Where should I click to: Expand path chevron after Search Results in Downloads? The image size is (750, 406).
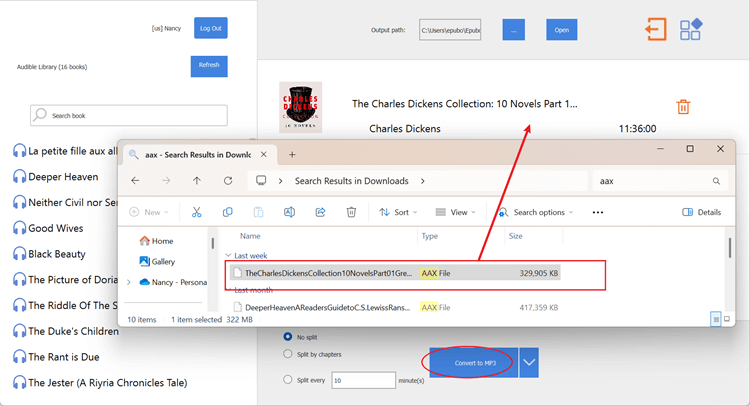422,181
